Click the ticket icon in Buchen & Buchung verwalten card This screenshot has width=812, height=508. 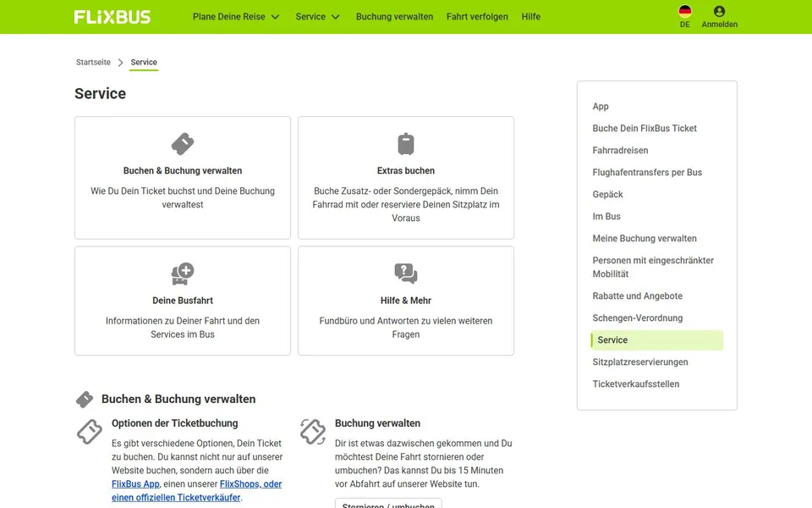coord(183,144)
